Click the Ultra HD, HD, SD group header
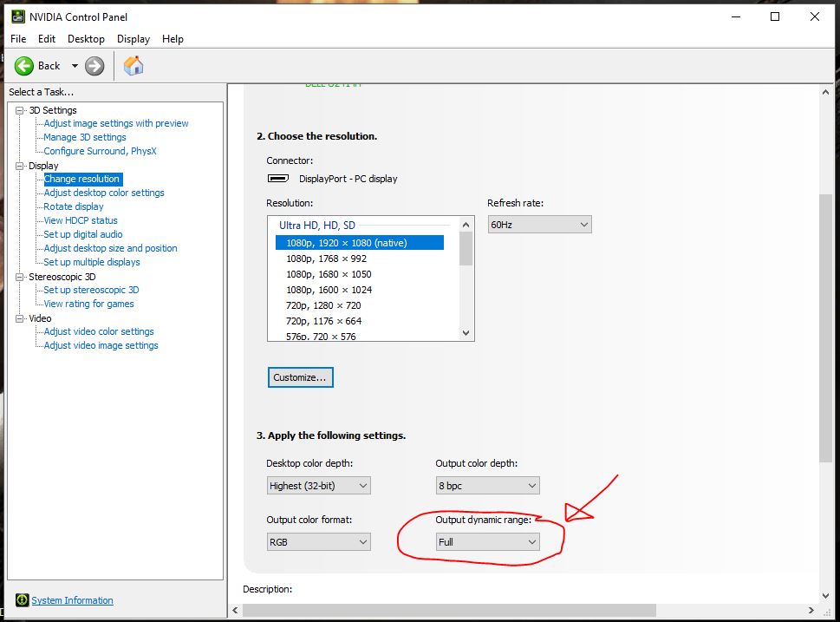Screen dimensions: 840x622 pos(317,226)
